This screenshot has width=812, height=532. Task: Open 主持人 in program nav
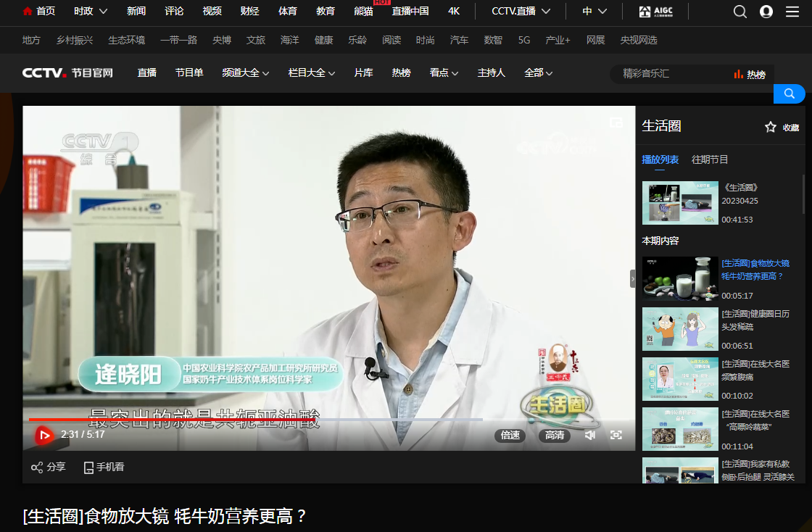coord(491,73)
